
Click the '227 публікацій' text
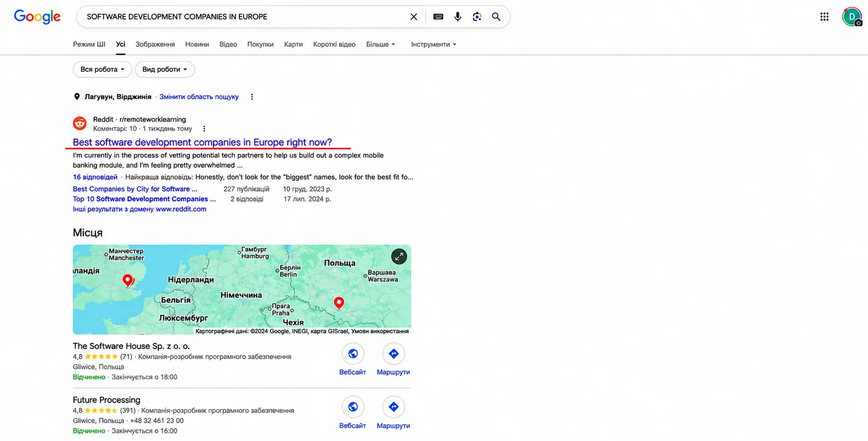coord(246,189)
